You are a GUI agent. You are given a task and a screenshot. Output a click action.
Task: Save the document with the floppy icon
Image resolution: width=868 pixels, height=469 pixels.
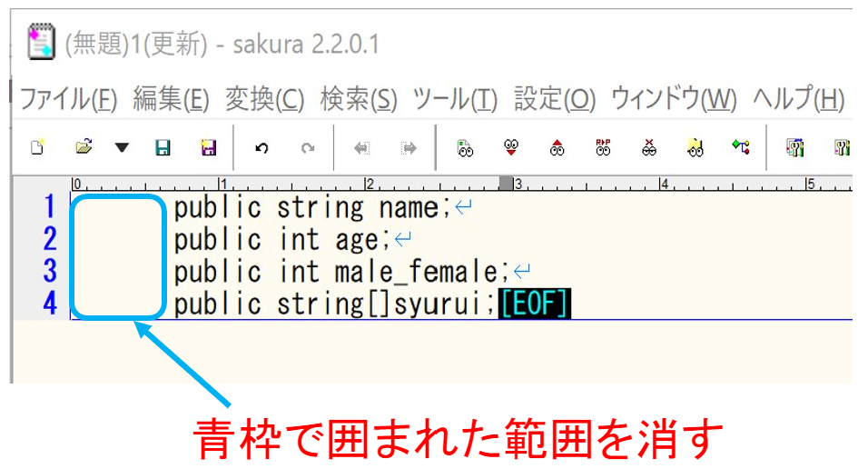pos(163,147)
